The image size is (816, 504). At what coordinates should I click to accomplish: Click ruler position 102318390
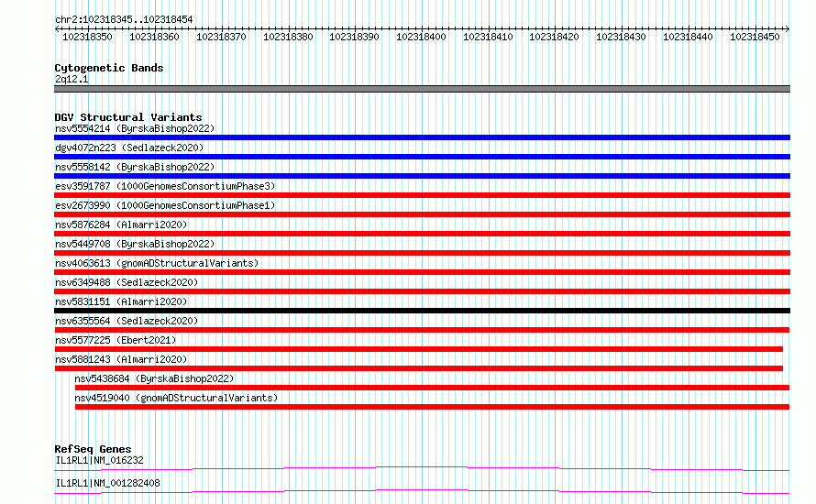pyautogui.click(x=355, y=37)
